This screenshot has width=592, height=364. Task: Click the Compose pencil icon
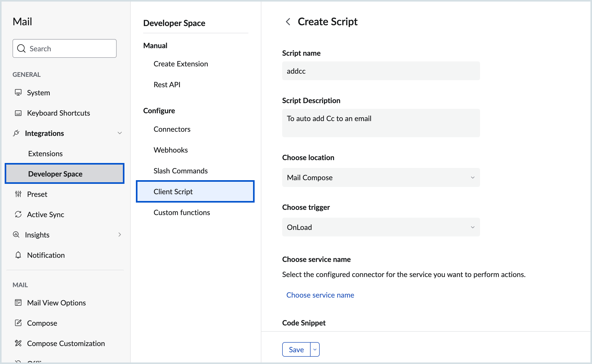pyautogui.click(x=18, y=323)
